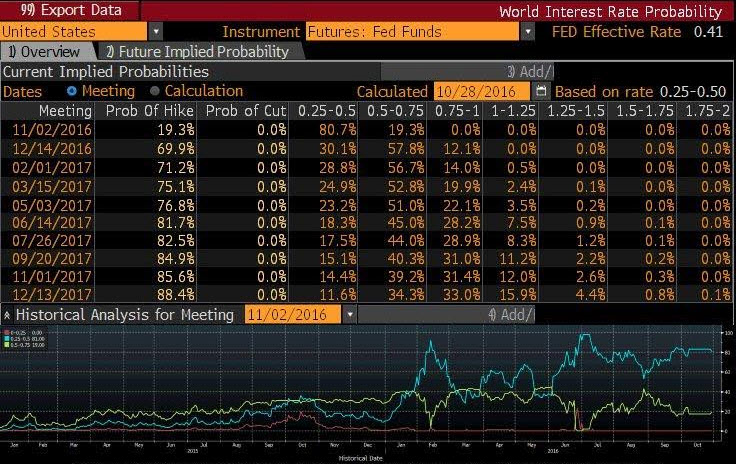
Task: Select the 12/13/2017 meeting row date
Action: coord(51,293)
